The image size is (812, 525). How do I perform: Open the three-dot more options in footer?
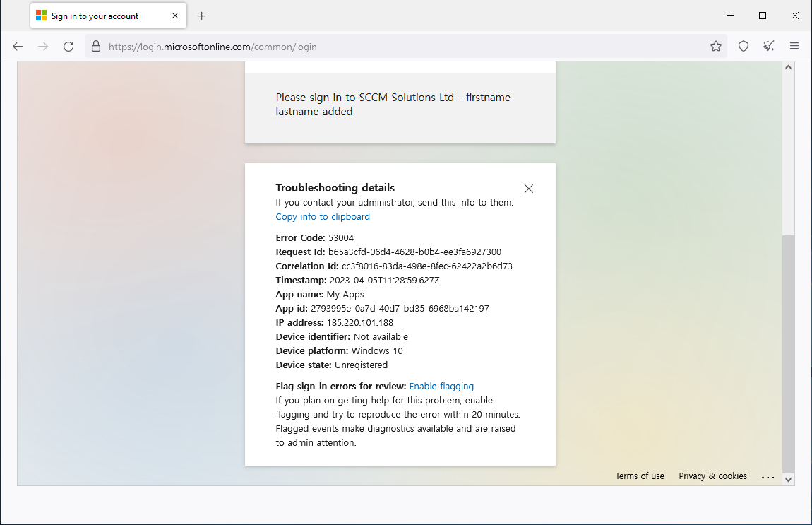point(768,477)
